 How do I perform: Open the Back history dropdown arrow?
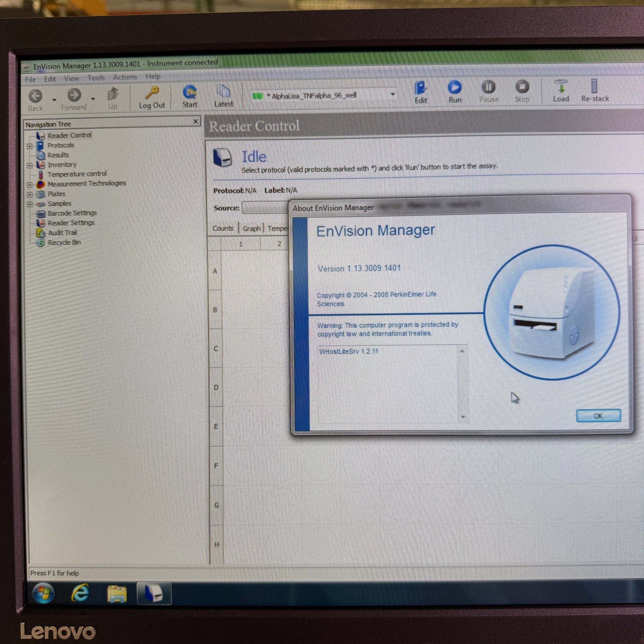[x=54, y=100]
